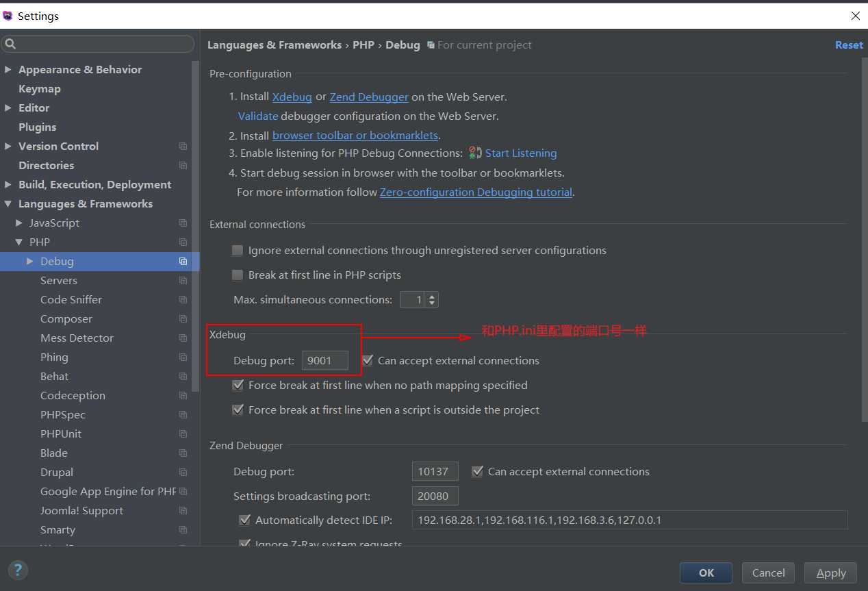The image size is (868, 591).
Task: Click project-level icon beside Mess Detector
Action: [183, 338]
